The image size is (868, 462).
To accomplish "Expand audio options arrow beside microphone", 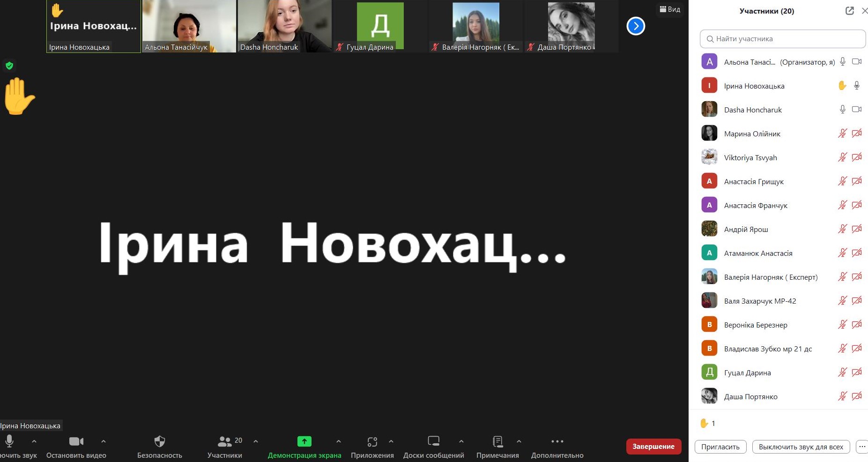I will (34, 441).
